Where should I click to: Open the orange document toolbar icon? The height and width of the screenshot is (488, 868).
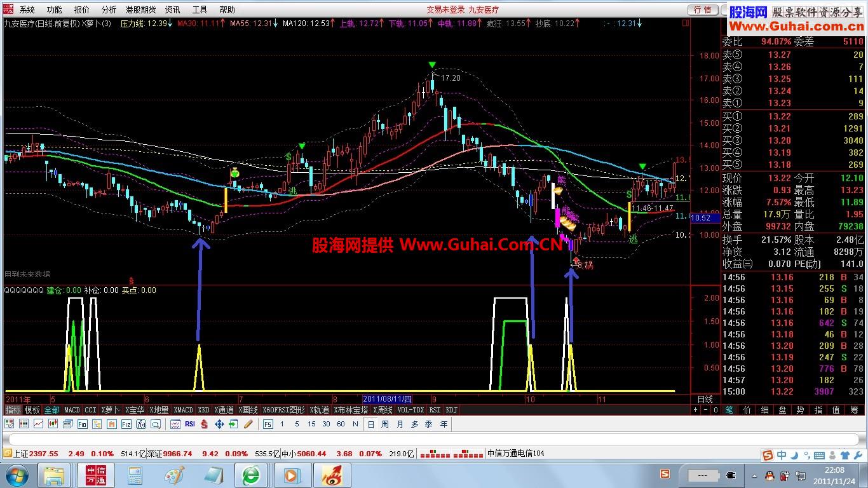112,424
